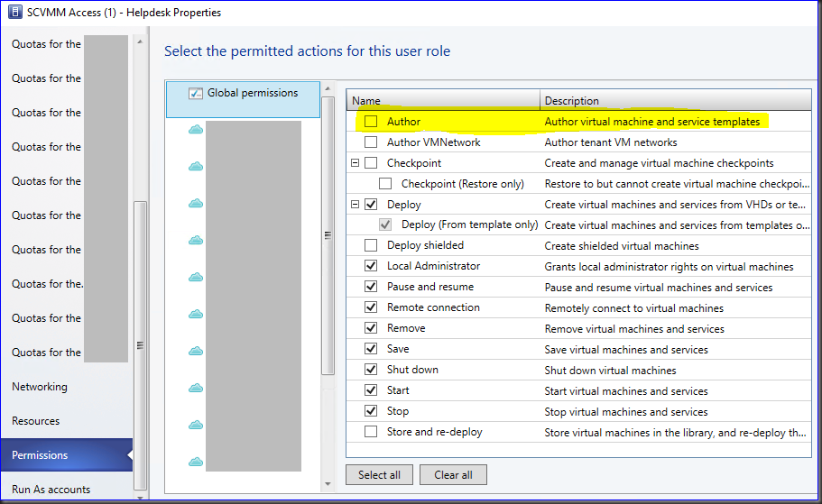Enable the Store and re-deploy checkbox
The image size is (822, 504).
tap(371, 432)
